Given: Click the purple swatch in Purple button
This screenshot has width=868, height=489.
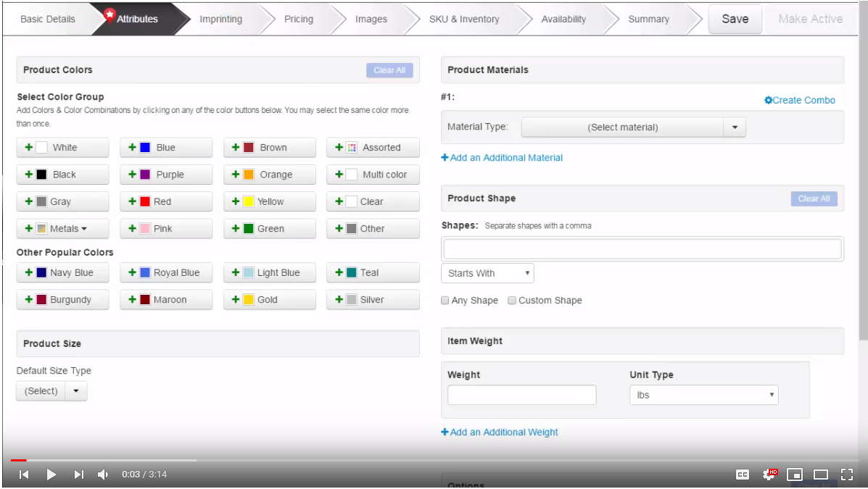Looking at the screenshot, I should 145,175.
